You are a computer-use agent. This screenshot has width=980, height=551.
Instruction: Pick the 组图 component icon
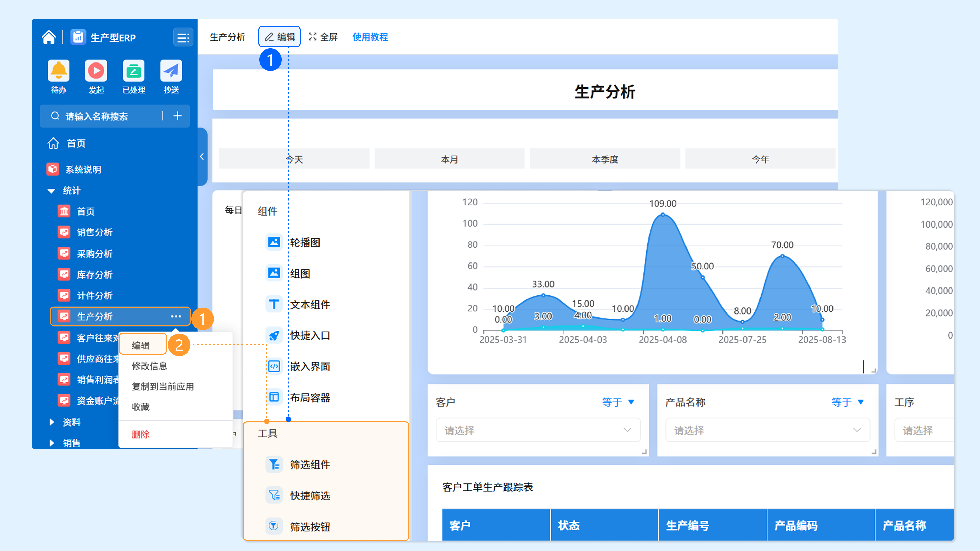click(x=274, y=273)
